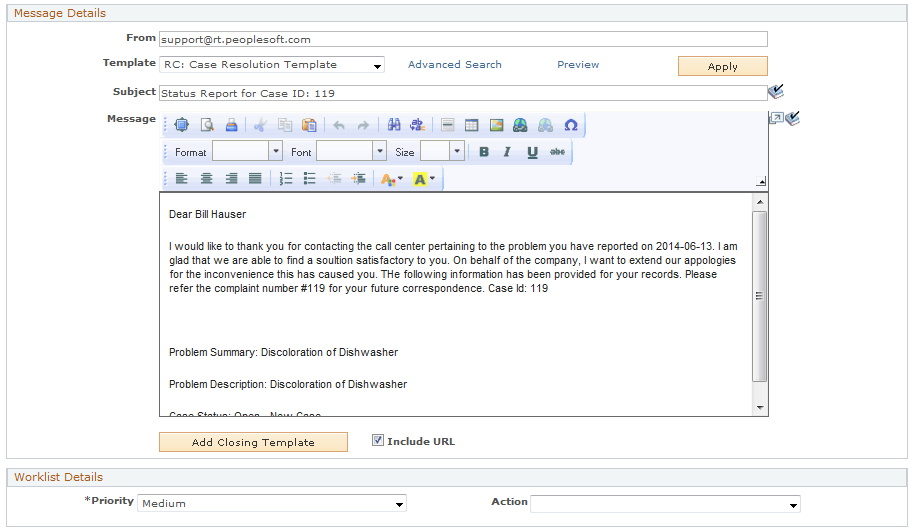Click the Insert Link globe icon
This screenshot has width=915, height=531.
(521, 125)
